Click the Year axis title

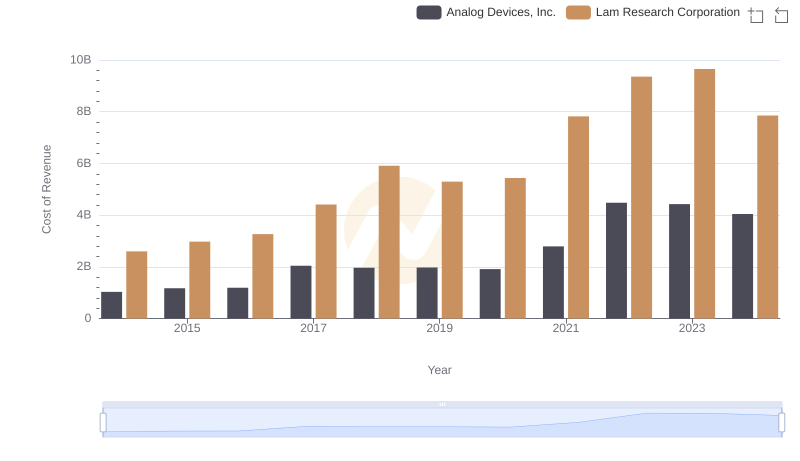click(439, 370)
